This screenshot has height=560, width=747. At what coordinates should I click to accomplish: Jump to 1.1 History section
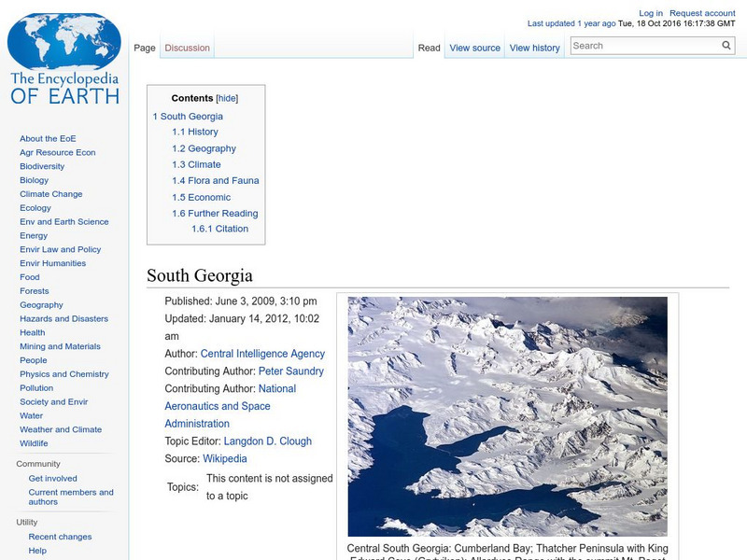pos(195,132)
